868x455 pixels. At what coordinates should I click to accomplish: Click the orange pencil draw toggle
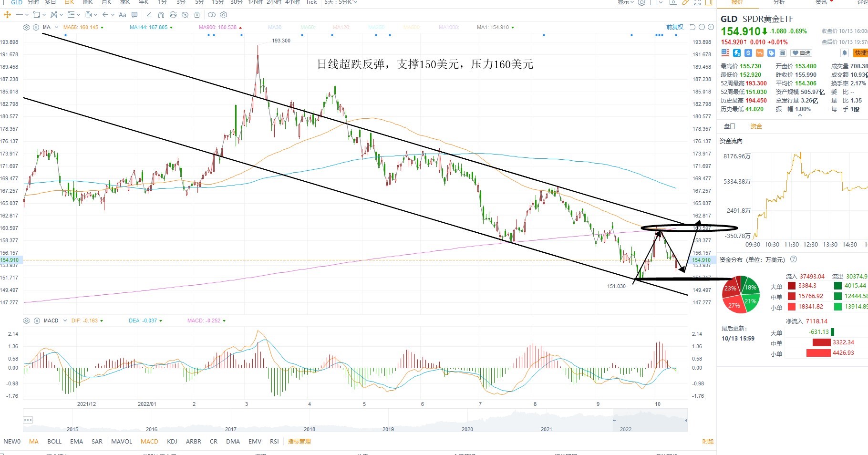[685, 2]
